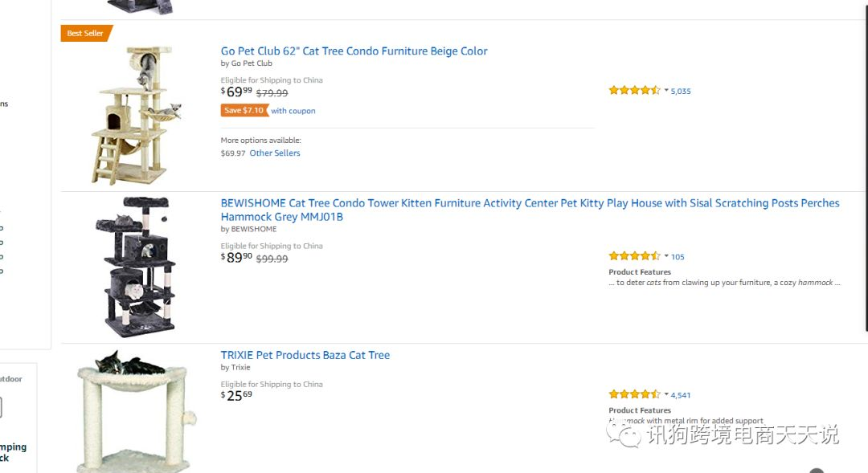Click the Other Sellers link
This screenshot has height=473, width=868.
click(275, 153)
